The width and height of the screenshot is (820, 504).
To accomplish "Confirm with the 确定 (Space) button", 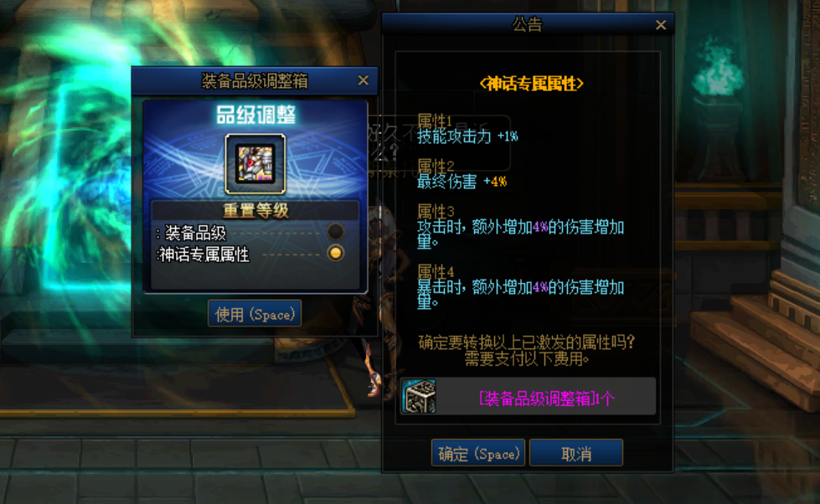I will click(478, 453).
